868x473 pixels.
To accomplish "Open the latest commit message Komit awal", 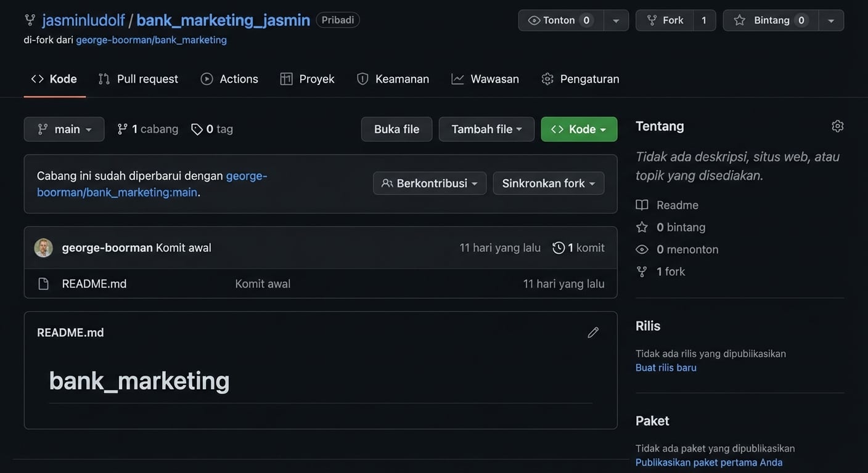I will (x=184, y=248).
